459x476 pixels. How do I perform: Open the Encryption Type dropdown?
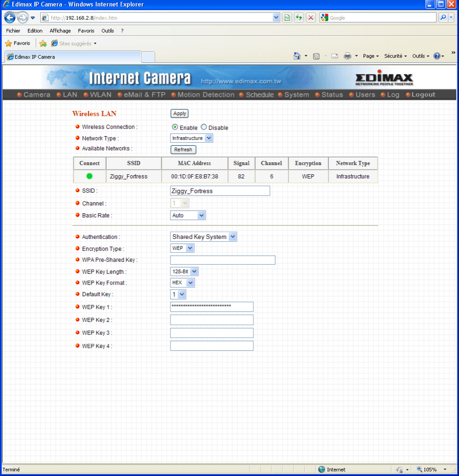(182, 248)
